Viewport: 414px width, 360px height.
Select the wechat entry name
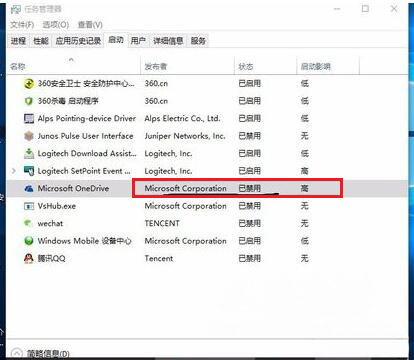pos(50,223)
